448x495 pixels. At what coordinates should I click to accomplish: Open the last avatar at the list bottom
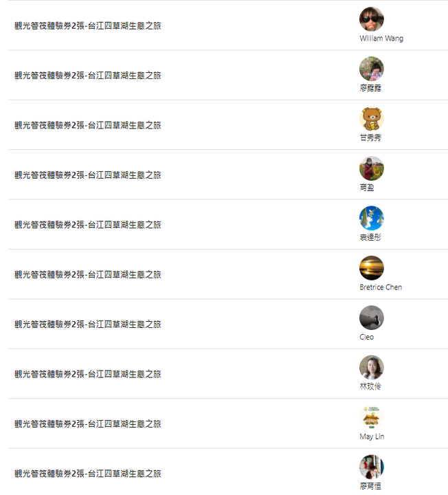371,467
